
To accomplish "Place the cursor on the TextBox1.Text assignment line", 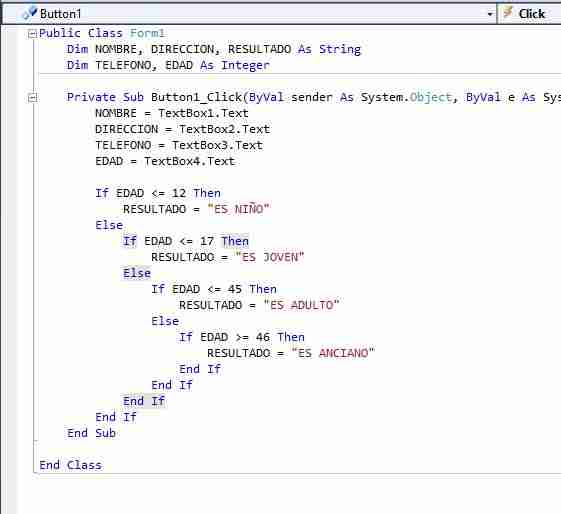I will coord(172,113).
